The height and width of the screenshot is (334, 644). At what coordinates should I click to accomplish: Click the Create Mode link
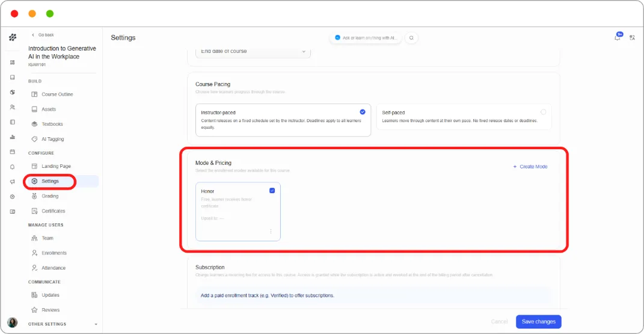pyautogui.click(x=530, y=166)
